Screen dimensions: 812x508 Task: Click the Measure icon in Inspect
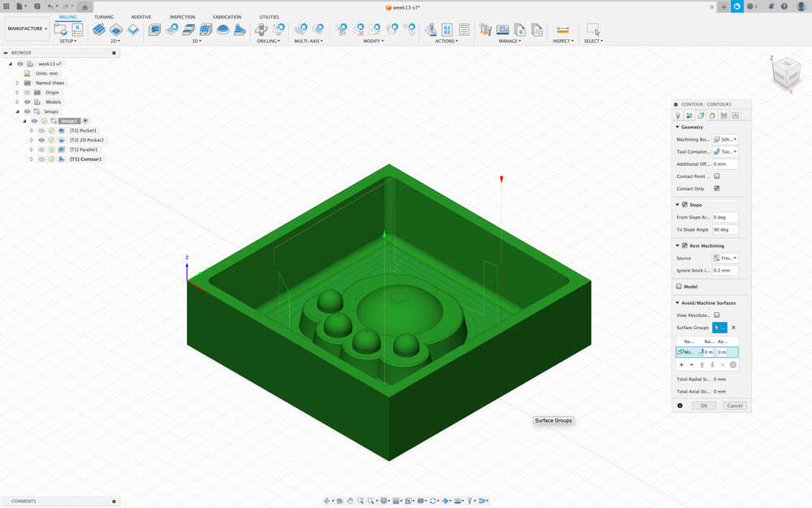[x=563, y=29]
